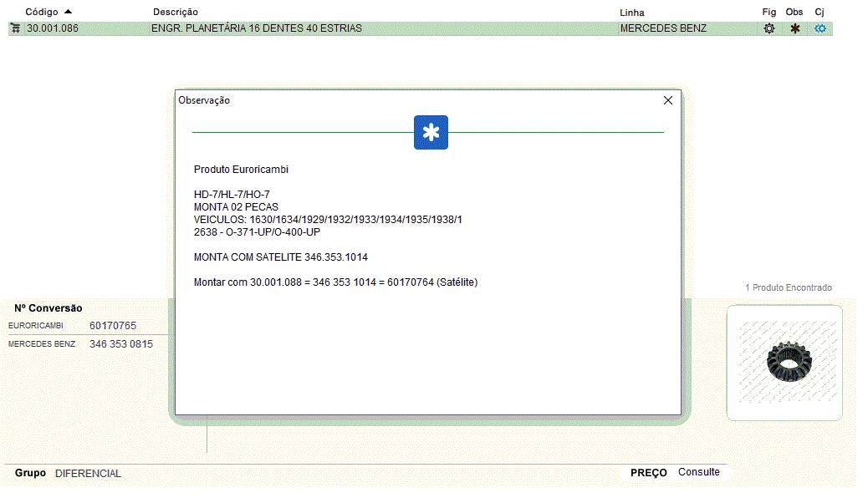Sort by the Código column header
This screenshot has width=868, height=498.
(42, 13)
